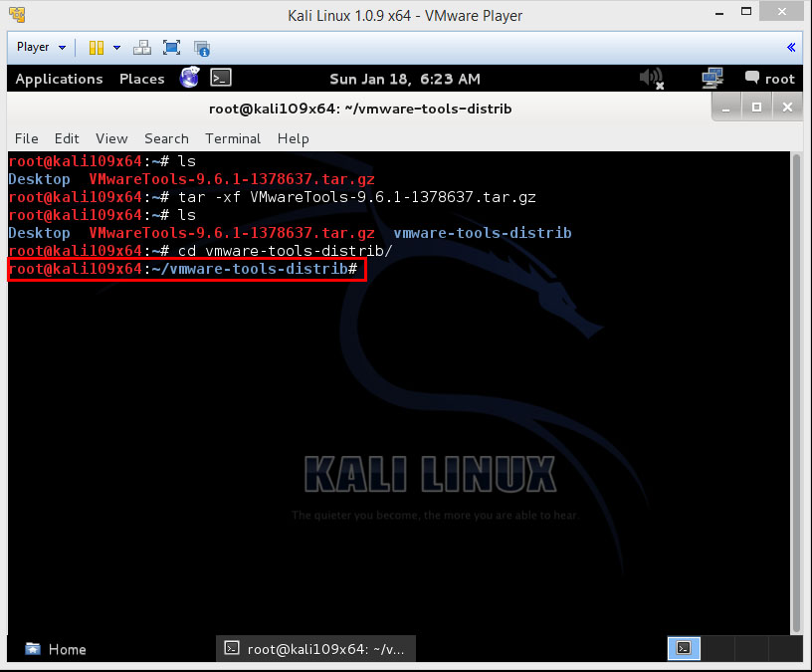Image resolution: width=812 pixels, height=672 pixels.
Task: Click the muted volume icon
Action: [652, 79]
